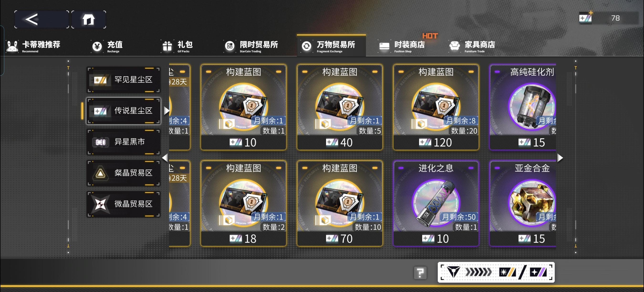This screenshot has width=644, height=292.
Task: Select the 粲晶贸易区 category
Action: 124,173
